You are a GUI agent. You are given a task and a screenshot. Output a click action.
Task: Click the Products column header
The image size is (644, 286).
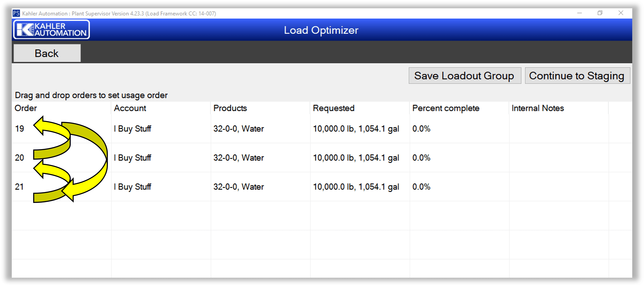tap(230, 108)
